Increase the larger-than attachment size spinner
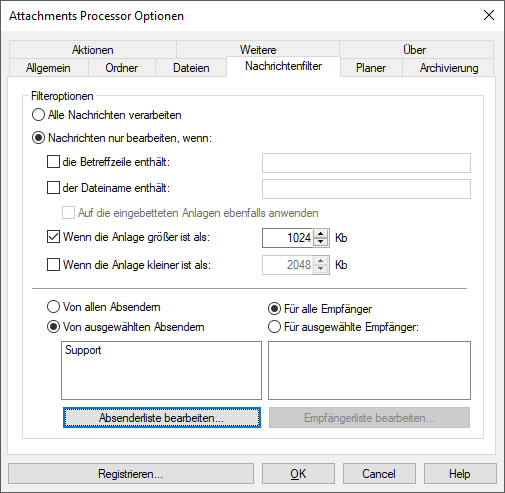Viewport: 505px width, 493px height. (x=321, y=234)
